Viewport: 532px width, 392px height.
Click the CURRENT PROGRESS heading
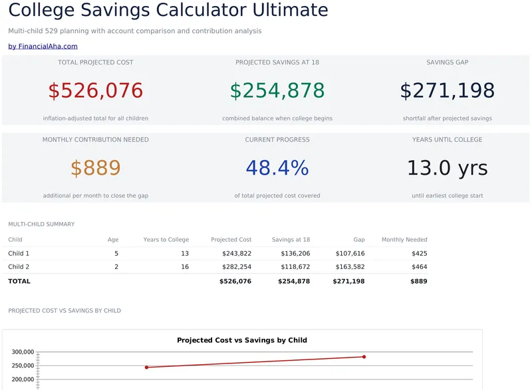click(277, 140)
